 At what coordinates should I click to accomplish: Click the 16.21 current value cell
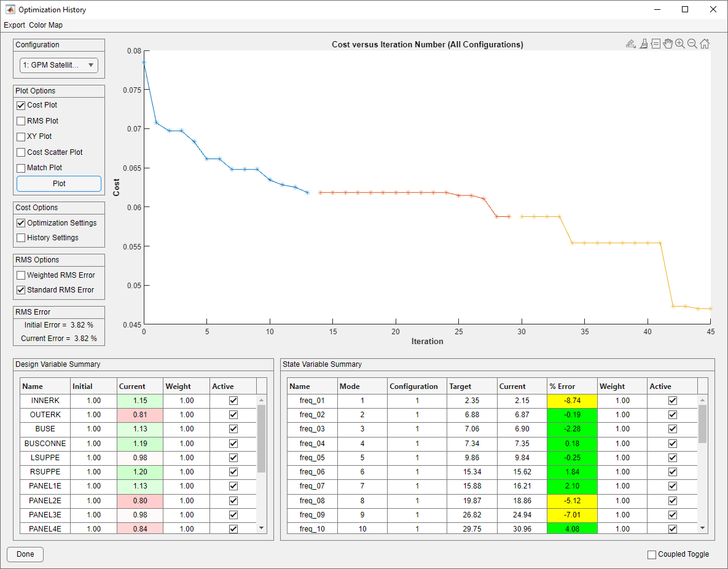pos(522,486)
